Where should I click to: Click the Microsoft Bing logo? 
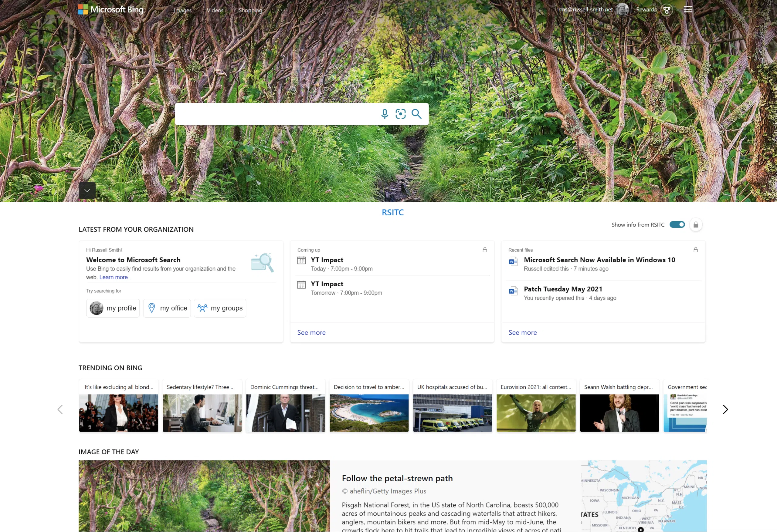coord(111,9)
